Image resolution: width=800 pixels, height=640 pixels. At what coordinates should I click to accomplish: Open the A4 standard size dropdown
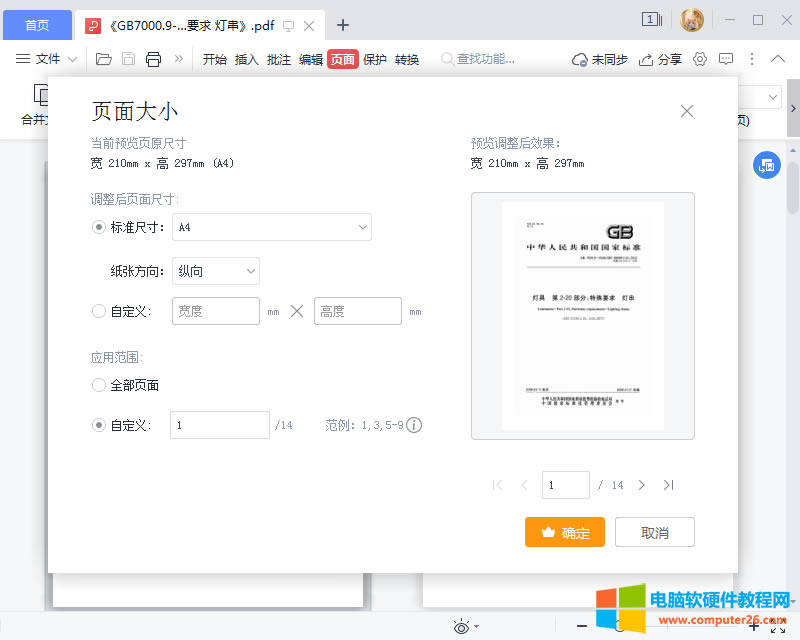272,227
